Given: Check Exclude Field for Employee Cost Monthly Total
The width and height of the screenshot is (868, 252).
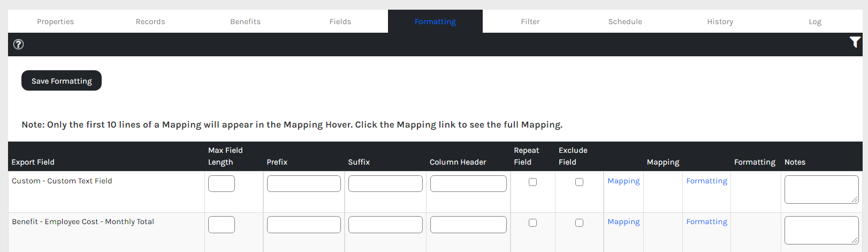Looking at the screenshot, I should tap(579, 223).
